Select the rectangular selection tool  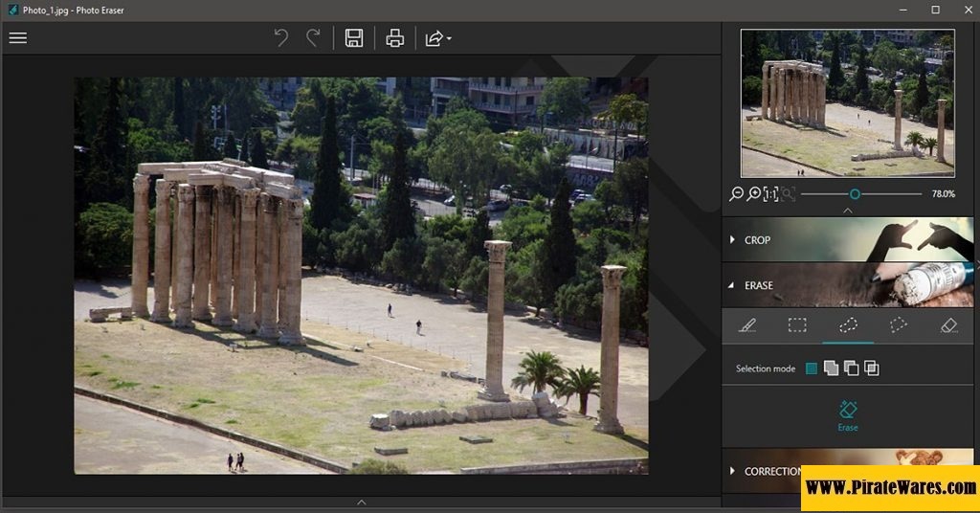797,325
